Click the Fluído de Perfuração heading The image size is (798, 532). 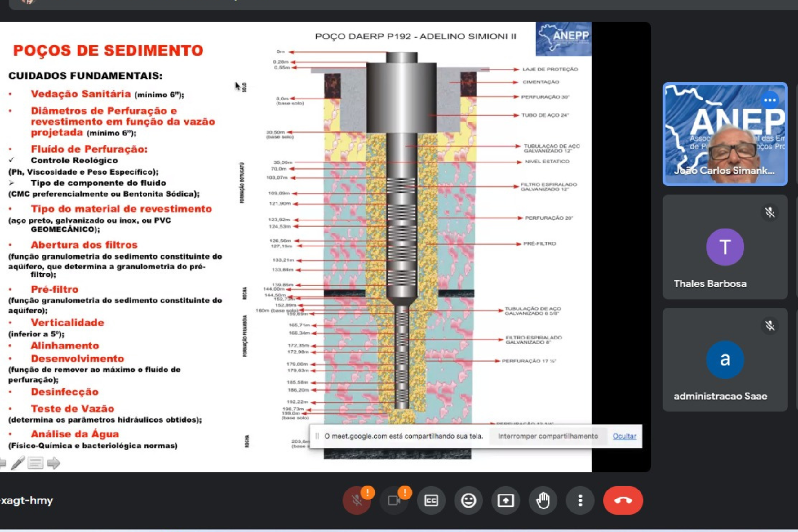point(89,149)
